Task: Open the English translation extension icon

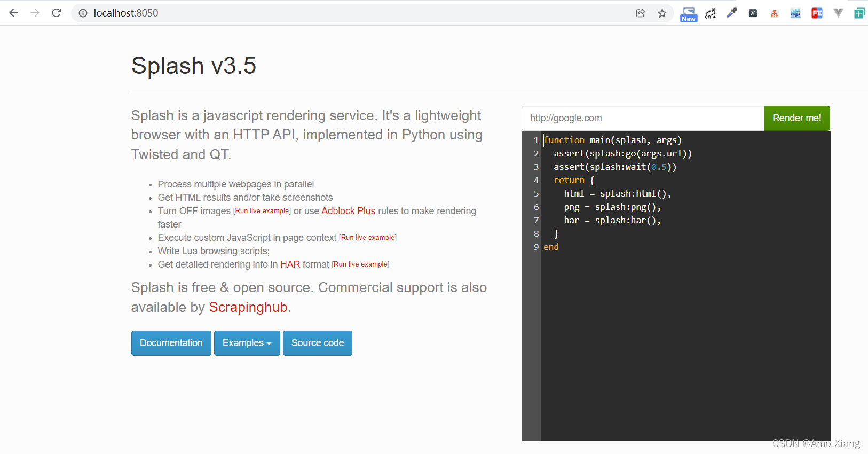Action: tap(711, 13)
